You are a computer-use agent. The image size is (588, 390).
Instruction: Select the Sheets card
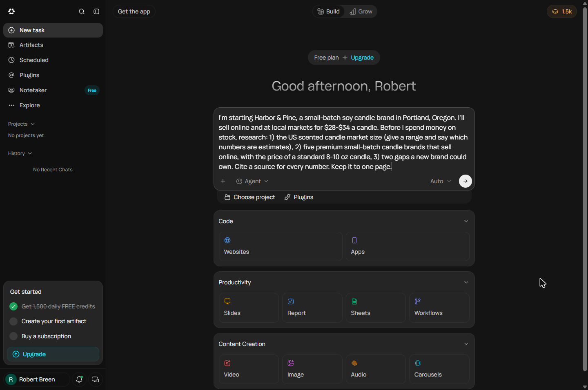click(x=376, y=308)
